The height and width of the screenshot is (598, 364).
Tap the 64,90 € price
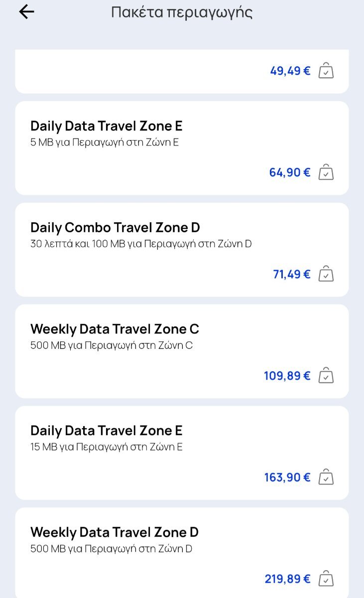(289, 172)
